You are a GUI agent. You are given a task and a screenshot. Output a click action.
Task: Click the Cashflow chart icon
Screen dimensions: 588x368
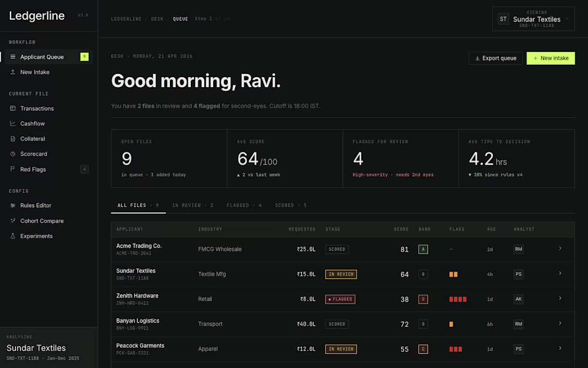point(13,124)
